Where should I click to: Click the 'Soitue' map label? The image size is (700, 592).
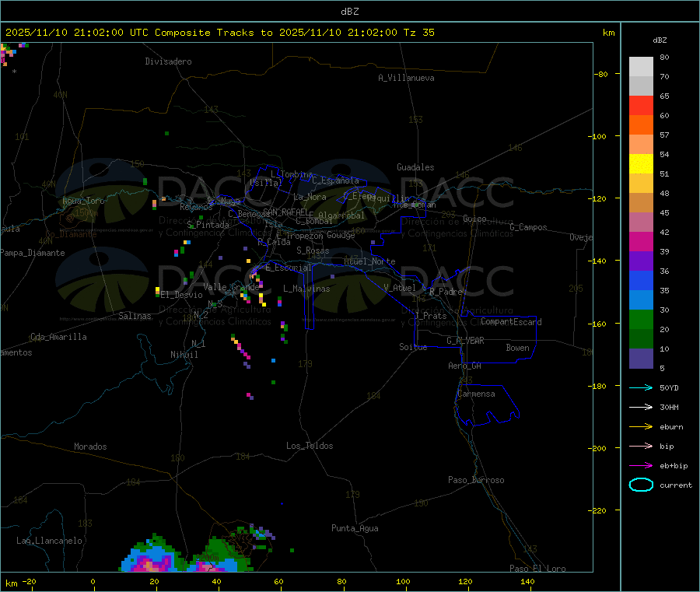[x=413, y=347]
